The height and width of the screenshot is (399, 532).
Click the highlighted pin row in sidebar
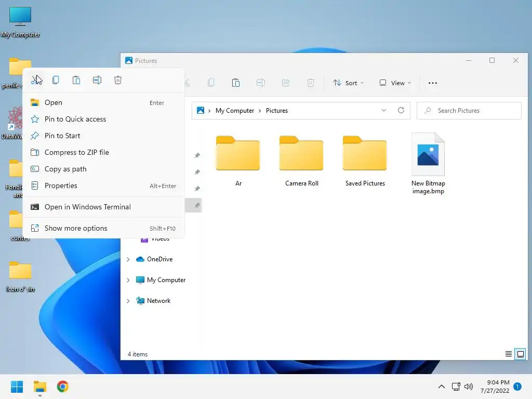point(194,205)
